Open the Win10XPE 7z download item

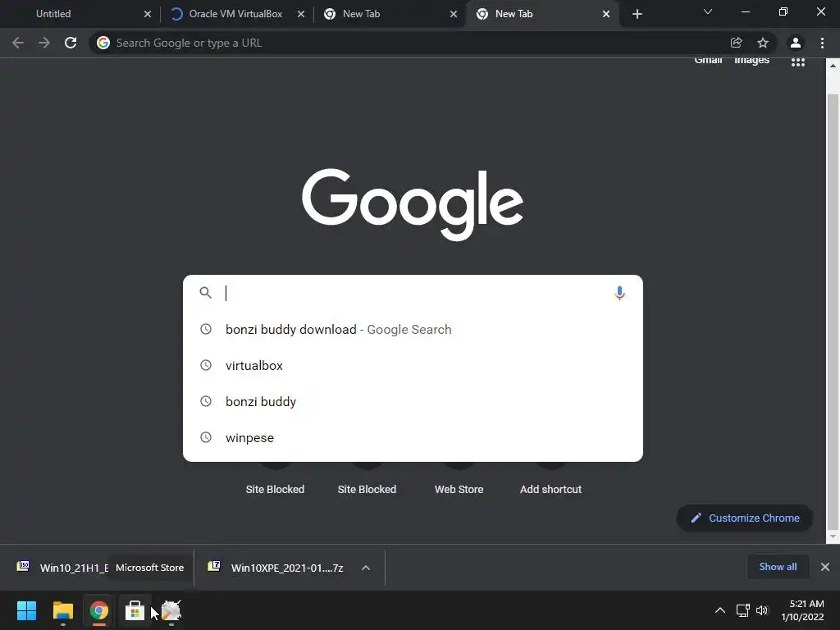pos(276,568)
